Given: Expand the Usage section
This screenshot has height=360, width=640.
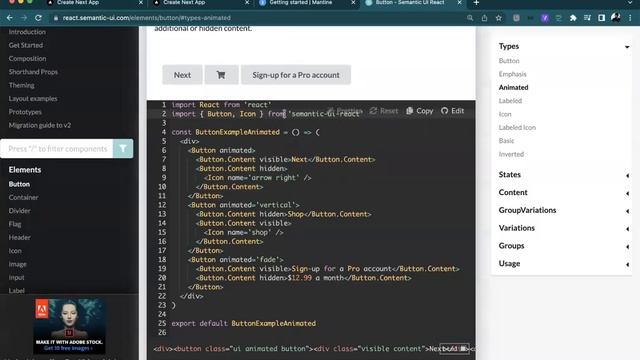Looking at the screenshot, I should click(627, 264).
